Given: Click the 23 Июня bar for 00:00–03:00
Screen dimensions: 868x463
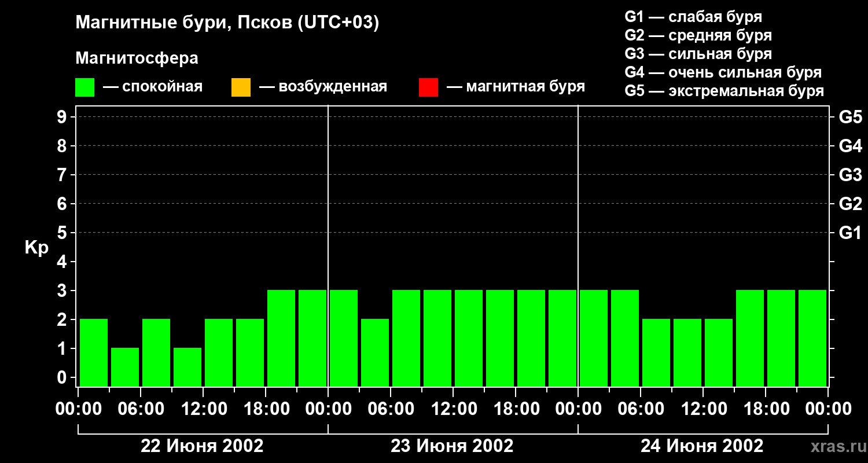Looking at the screenshot, I should (344, 338).
